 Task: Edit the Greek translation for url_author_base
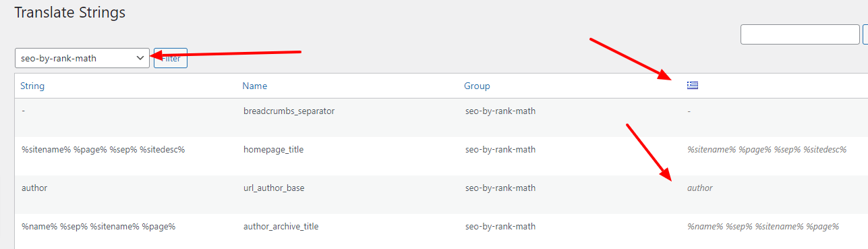point(700,188)
